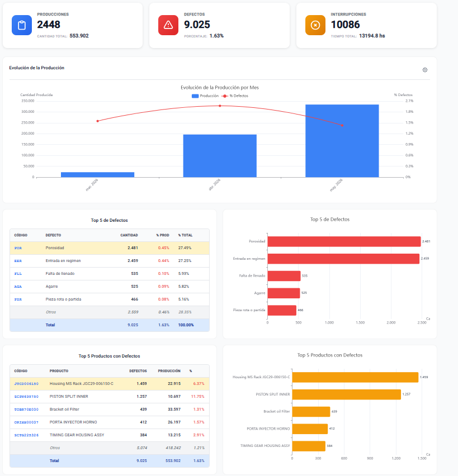Toggle the % Defectos legend series
Viewport: 458px width, 476px height.
tap(235, 96)
